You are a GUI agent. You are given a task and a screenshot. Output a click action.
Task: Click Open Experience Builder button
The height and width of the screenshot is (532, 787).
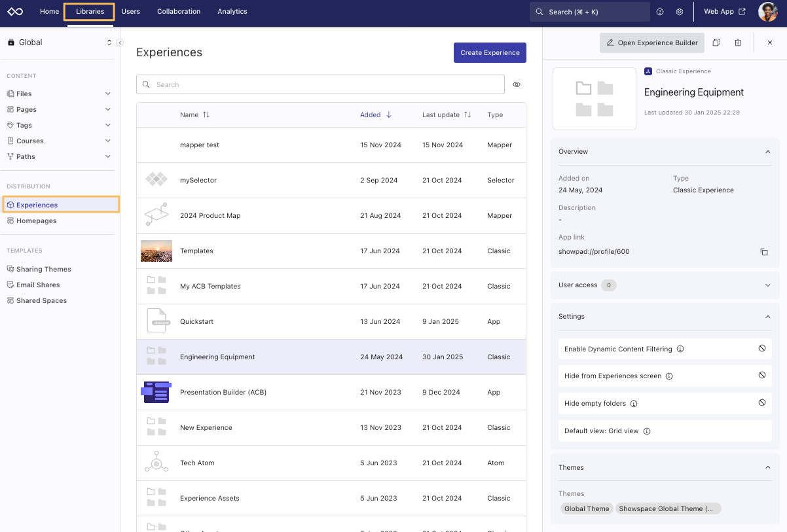[652, 43]
